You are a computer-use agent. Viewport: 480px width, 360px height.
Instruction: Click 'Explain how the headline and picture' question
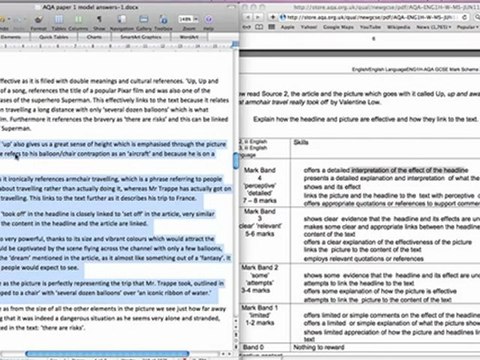366,119
